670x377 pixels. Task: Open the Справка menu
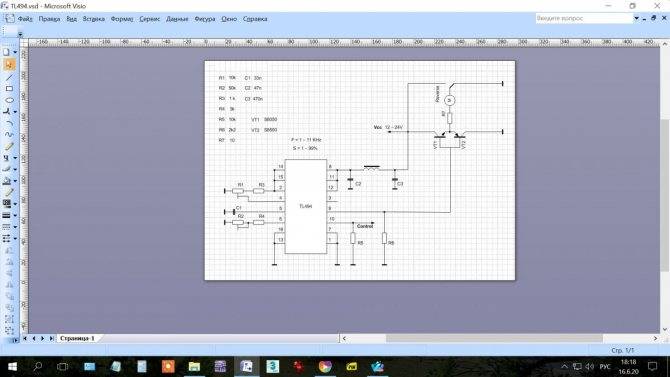tap(255, 19)
